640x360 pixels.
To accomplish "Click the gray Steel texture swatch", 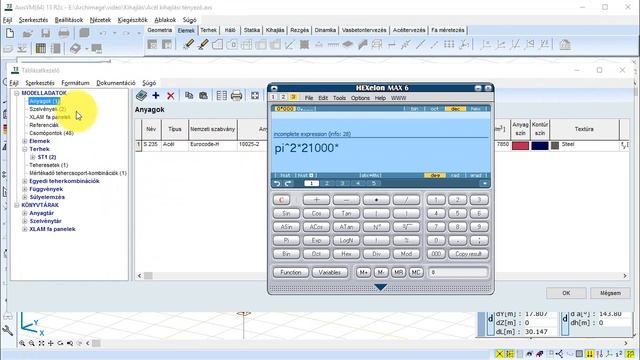I will 555,145.
